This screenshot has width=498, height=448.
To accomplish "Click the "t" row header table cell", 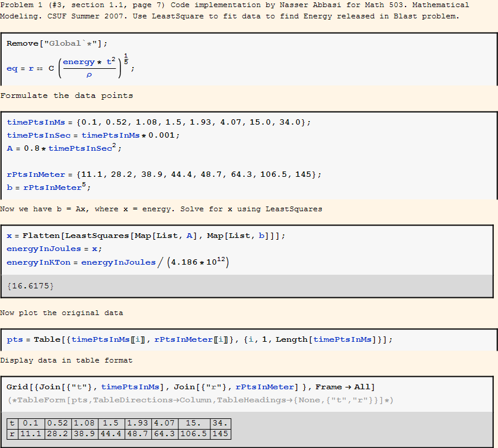I will tap(12, 424).
